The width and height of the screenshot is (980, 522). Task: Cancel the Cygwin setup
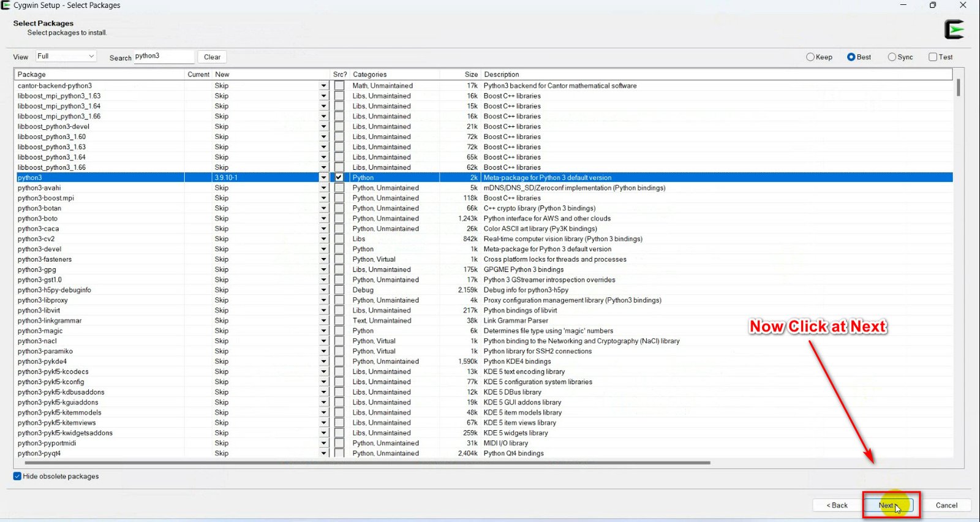tap(946, 505)
